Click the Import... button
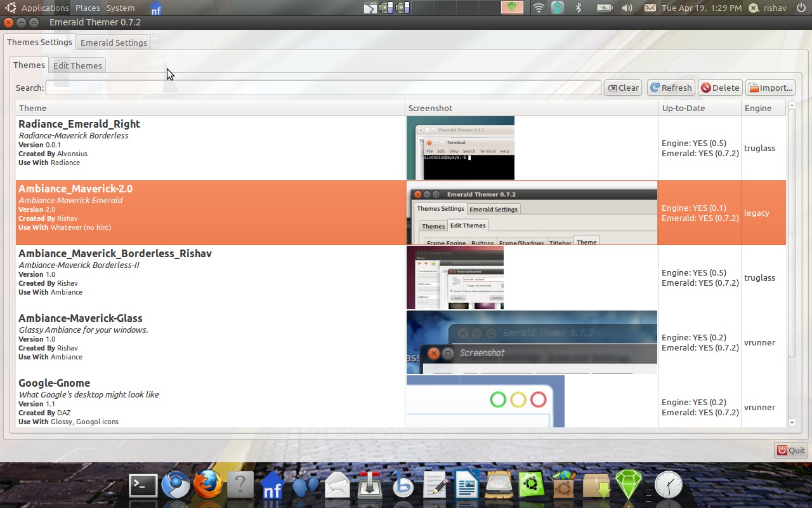Viewport: 812px width, 508px height. tap(770, 88)
